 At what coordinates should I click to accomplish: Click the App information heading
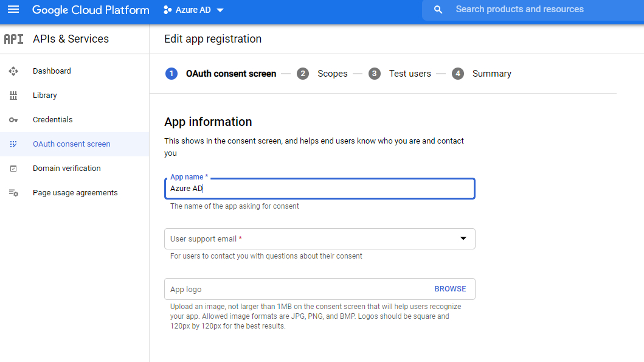pyautogui.click(x=208, y=122)
